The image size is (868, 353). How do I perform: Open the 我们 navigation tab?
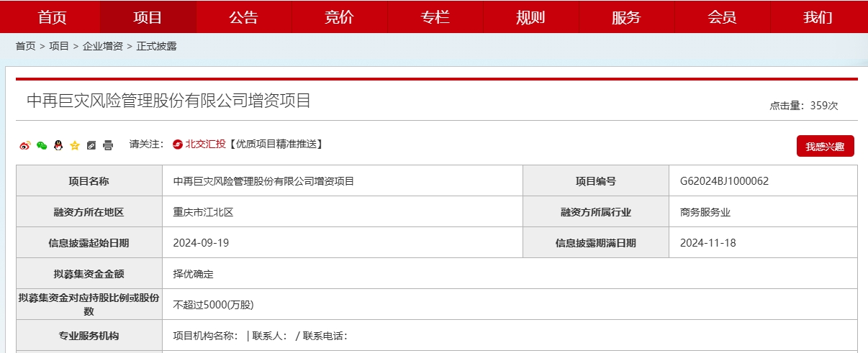tap(818, 17)
